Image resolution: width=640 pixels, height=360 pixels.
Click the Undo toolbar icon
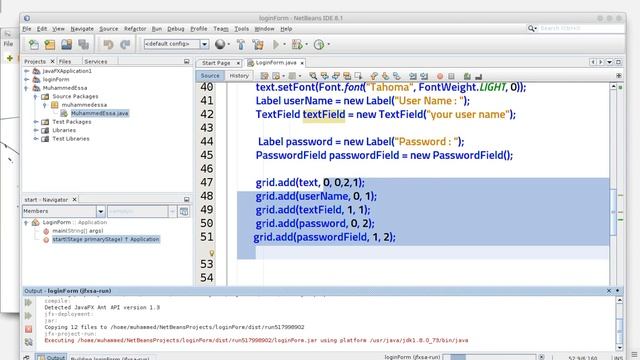tap(108, 44)
